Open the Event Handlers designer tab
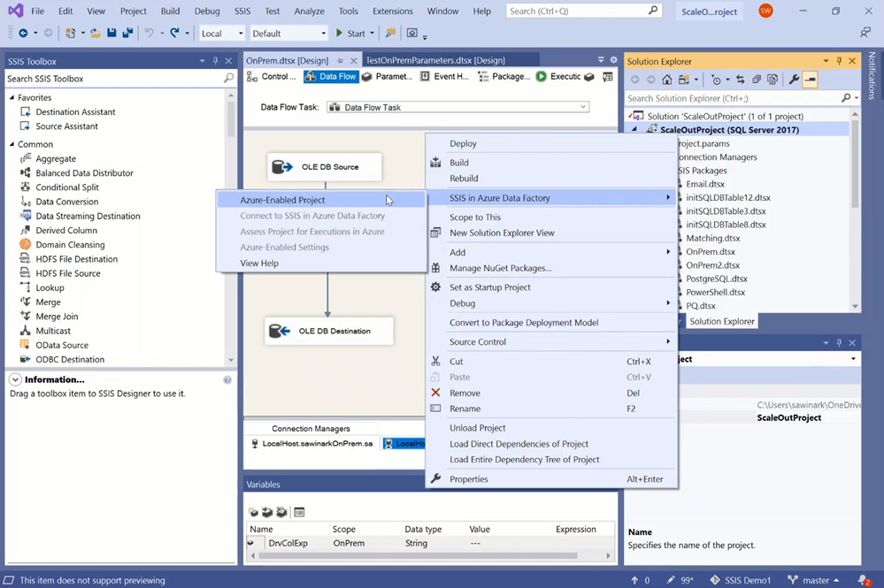 [445, 77]
